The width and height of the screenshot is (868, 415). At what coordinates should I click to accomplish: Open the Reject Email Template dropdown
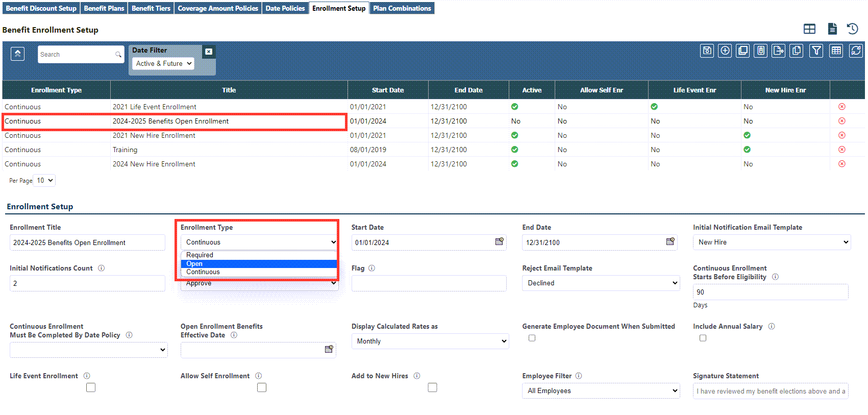pyautogui.click(x=601, y=283)
